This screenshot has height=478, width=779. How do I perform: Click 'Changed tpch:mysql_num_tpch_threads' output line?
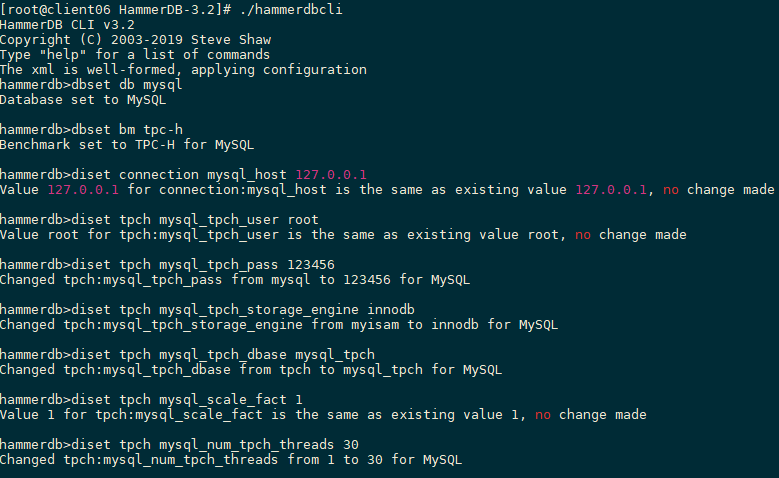tap(231, 460)
